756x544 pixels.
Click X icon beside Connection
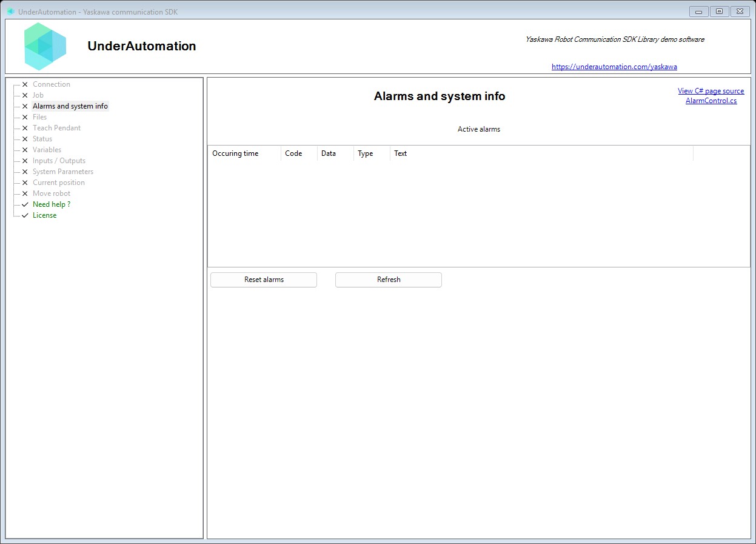point(25,84)
